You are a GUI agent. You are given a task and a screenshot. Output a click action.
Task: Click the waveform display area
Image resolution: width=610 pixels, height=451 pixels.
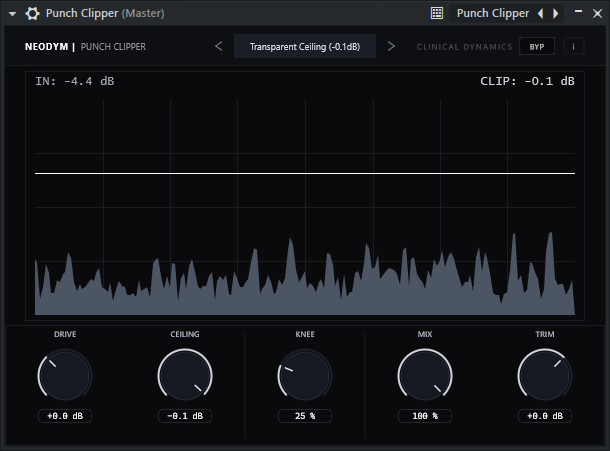[x=305, y=196]
